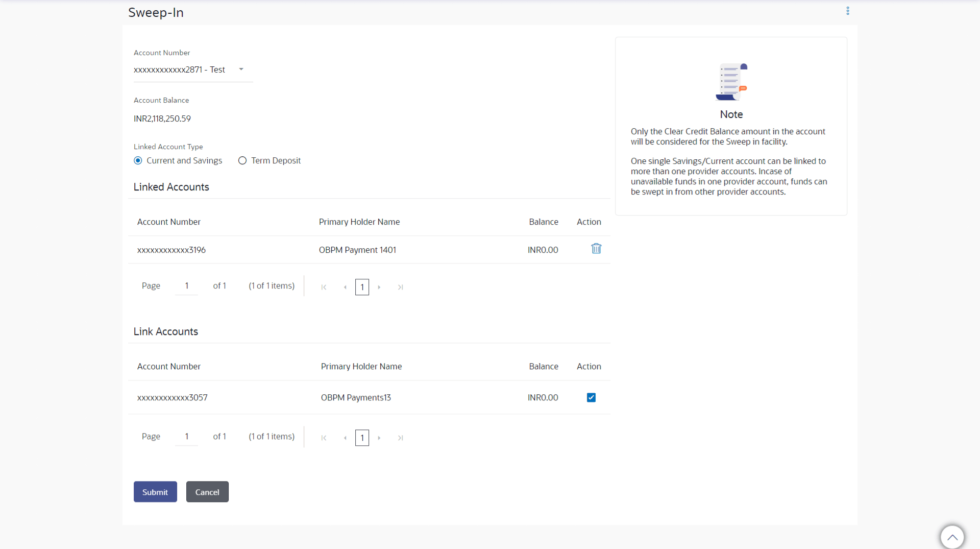Click Link Accounts Primary Holder Name header

coord(361,366)
